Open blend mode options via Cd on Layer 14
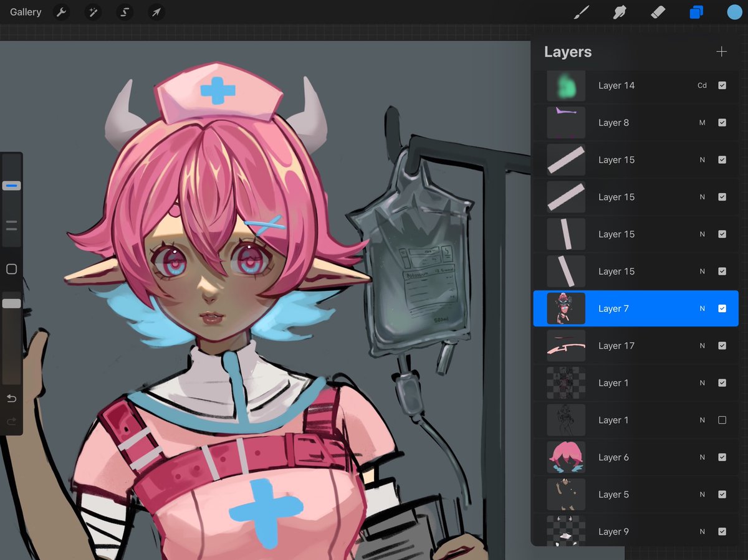The image size is (748, 560). pyautogui.click(x=702, y=85)
